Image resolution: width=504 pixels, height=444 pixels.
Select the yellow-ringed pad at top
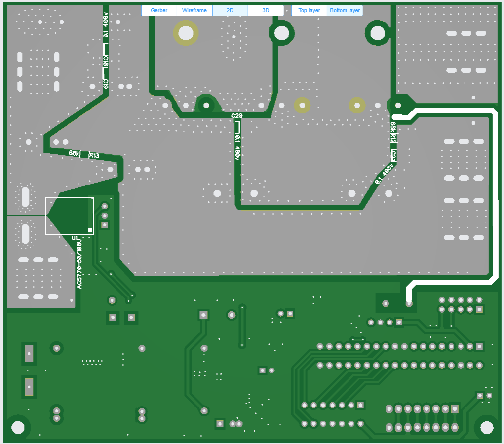pyautogui.click(x=186, y=33)
